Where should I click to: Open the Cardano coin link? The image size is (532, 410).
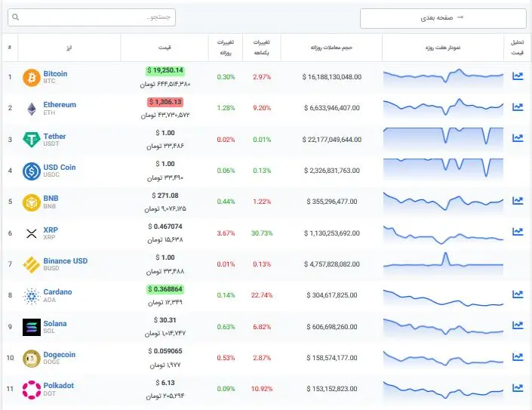tap(57, 292)
